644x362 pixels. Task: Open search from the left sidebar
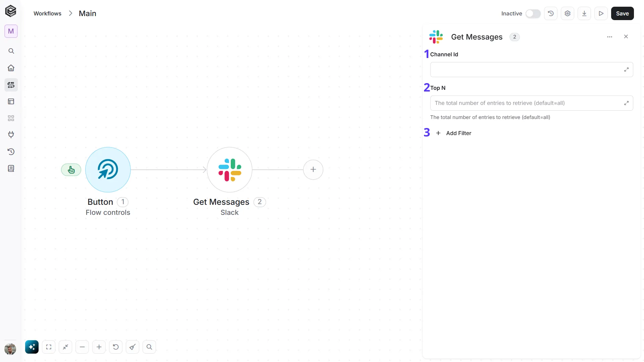tap(11, 51)
